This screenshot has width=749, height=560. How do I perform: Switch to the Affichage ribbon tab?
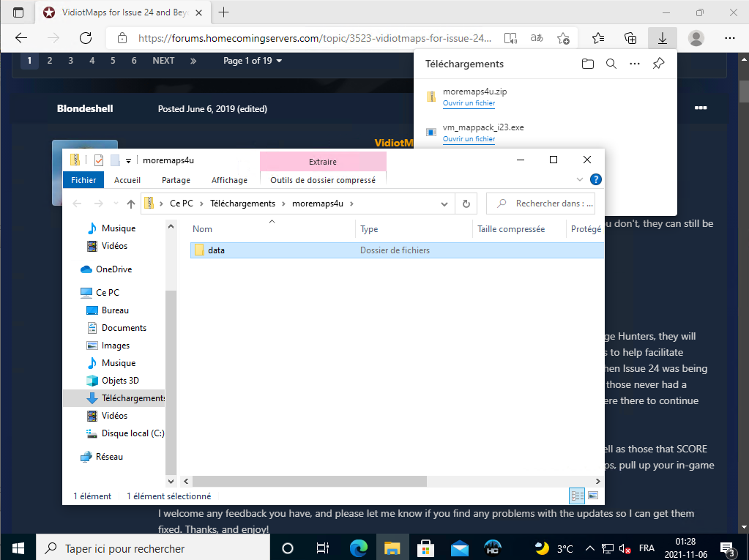coord(229,179)
